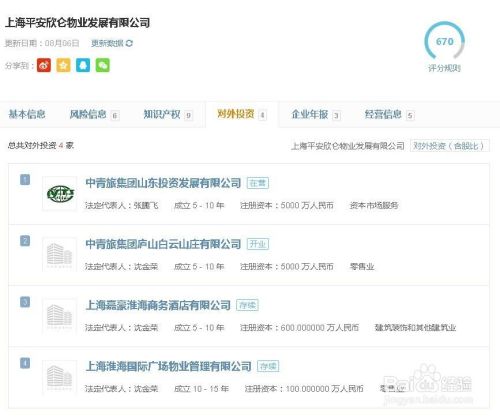Share to QQ via the blue penguin icon
500x417 pixels.
click(x=83, y=65)
